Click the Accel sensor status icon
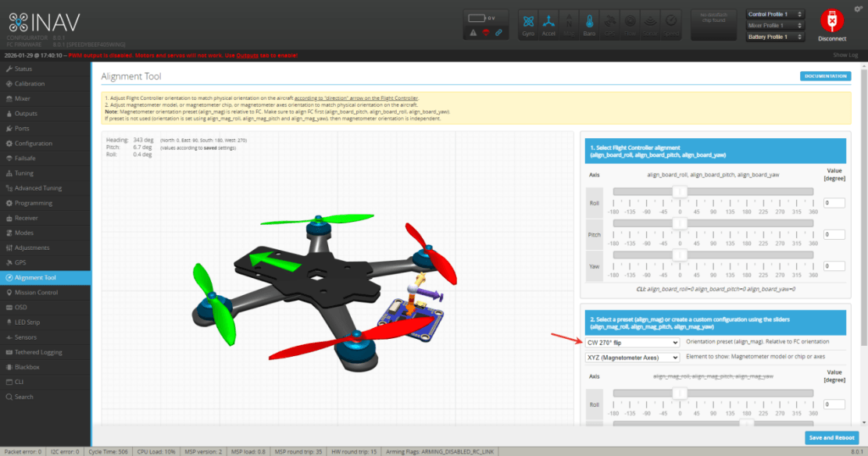 click(x=549, y=23)
